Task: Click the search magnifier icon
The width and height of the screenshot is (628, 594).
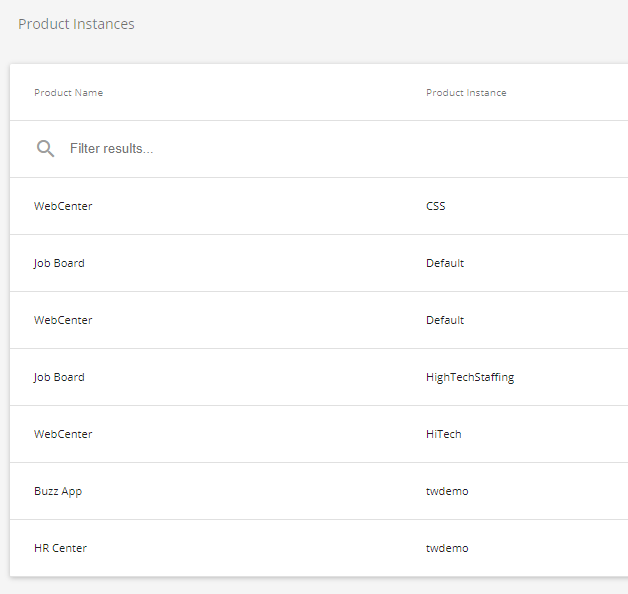Action: (45, 149)
